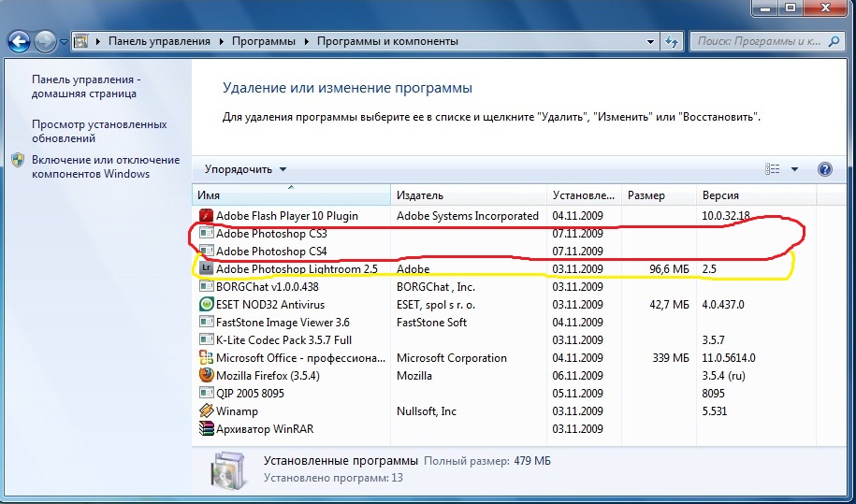
Task: Open Включение или отключение компонентов Windows
Action: pos(105,166)
